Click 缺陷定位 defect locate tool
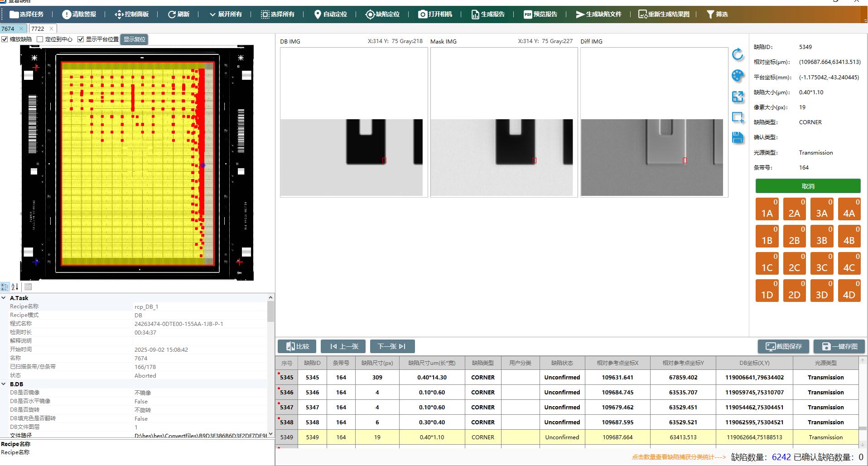This screenshot has width=868, height=466. tap(382, 14)
